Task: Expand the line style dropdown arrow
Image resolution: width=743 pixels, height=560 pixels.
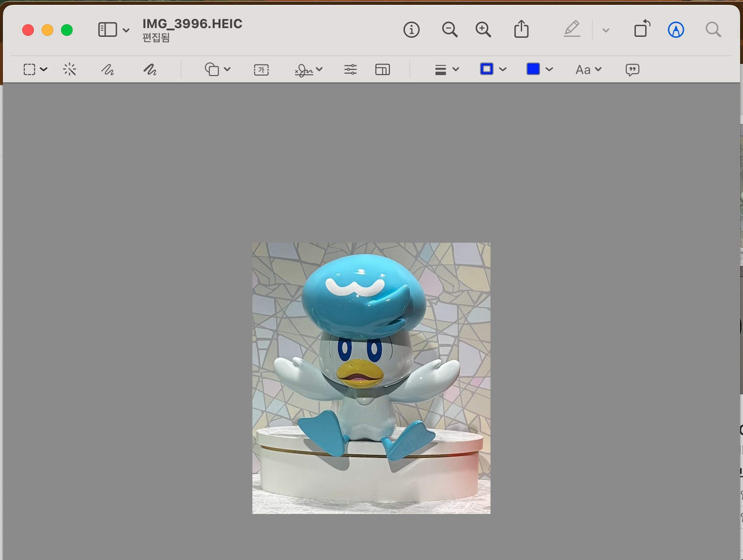Action: pyautogui.click(x=456, y=69)
